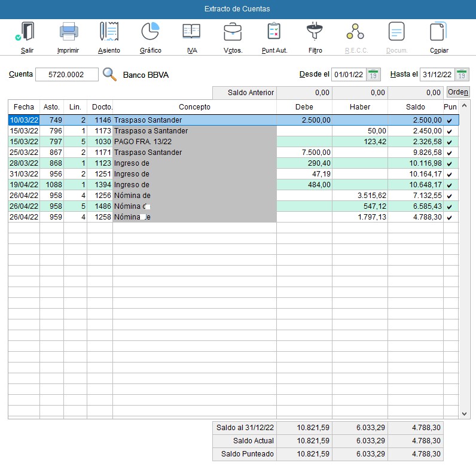Click the Concepto column header
Image resolution: width=476 pixels, height=466 pixels.
(194, 107)
